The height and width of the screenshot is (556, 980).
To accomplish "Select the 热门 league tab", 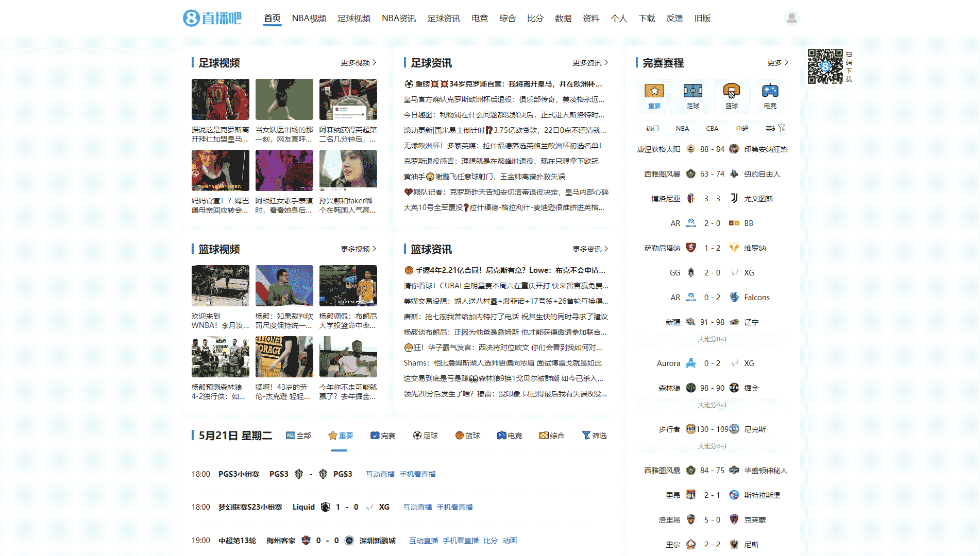I will pyautogui.click(x=652, y=128).
